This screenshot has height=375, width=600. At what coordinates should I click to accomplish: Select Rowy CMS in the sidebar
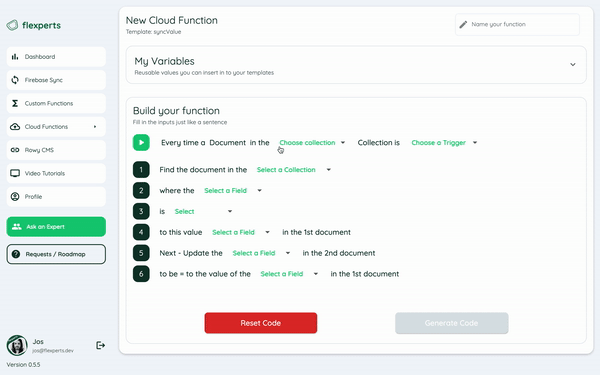56,150
